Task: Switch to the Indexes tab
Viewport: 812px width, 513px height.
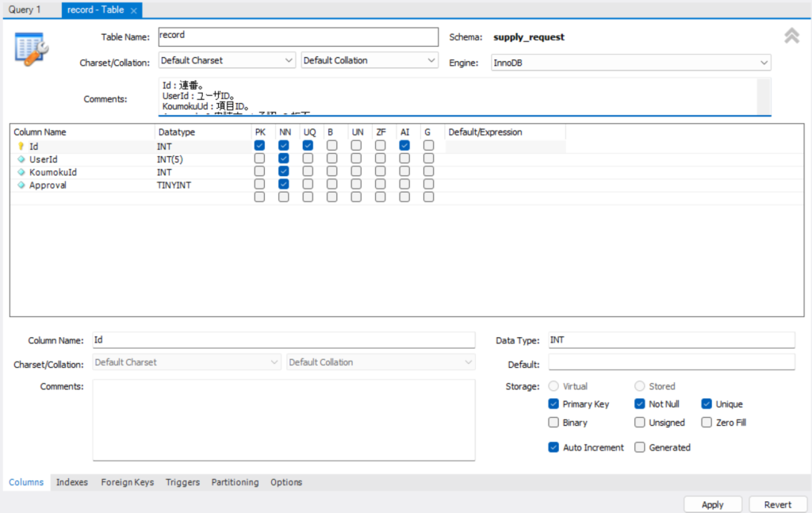Action: coord(72,482)
